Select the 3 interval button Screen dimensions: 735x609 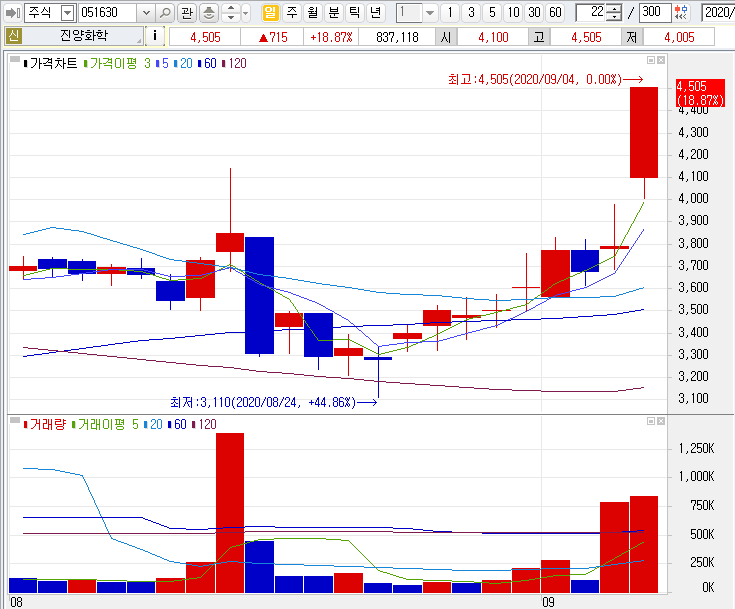point(471,13)
